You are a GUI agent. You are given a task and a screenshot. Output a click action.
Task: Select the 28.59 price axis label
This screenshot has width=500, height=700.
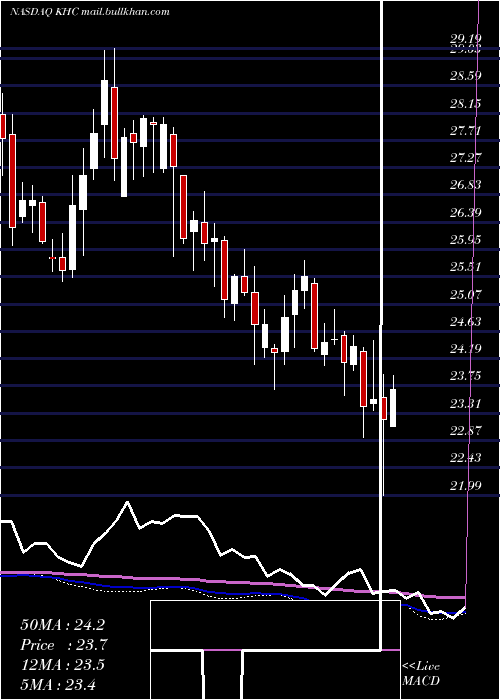(x=465, y=75)
